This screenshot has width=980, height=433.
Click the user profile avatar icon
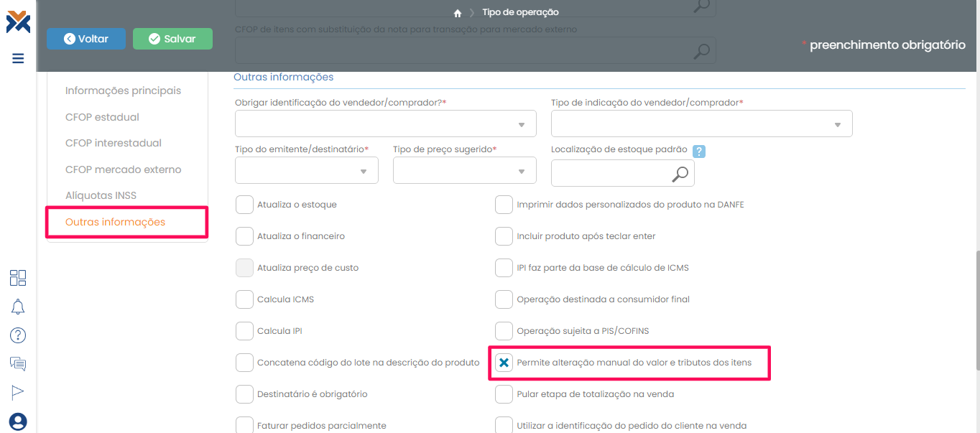tap(18, 421)
